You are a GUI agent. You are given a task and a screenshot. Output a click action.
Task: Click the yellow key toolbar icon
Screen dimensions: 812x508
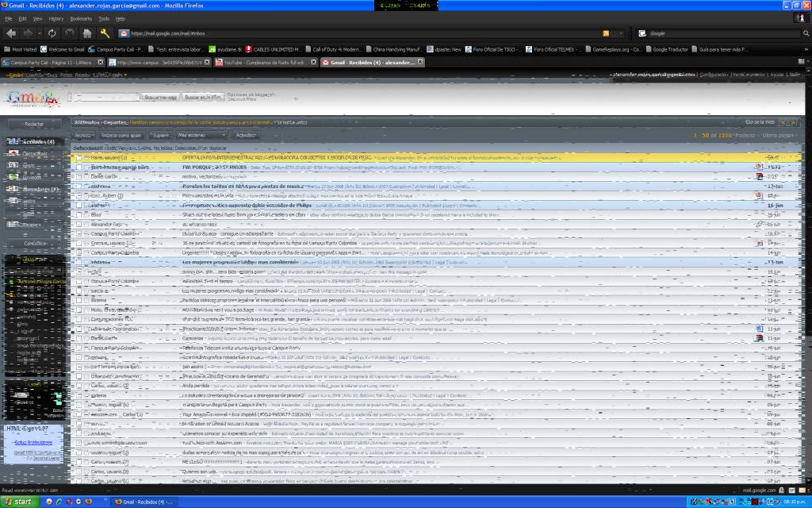(105, 33)
